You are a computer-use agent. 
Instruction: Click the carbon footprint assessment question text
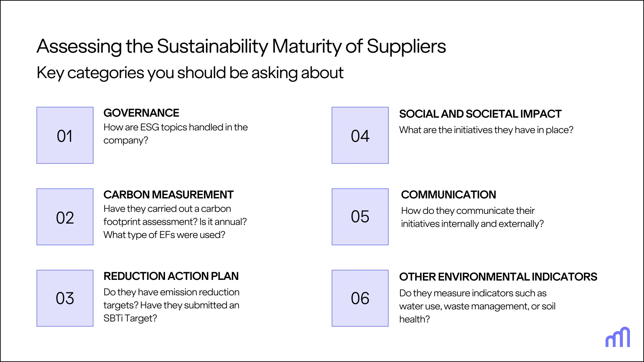(x=175, y=222)
